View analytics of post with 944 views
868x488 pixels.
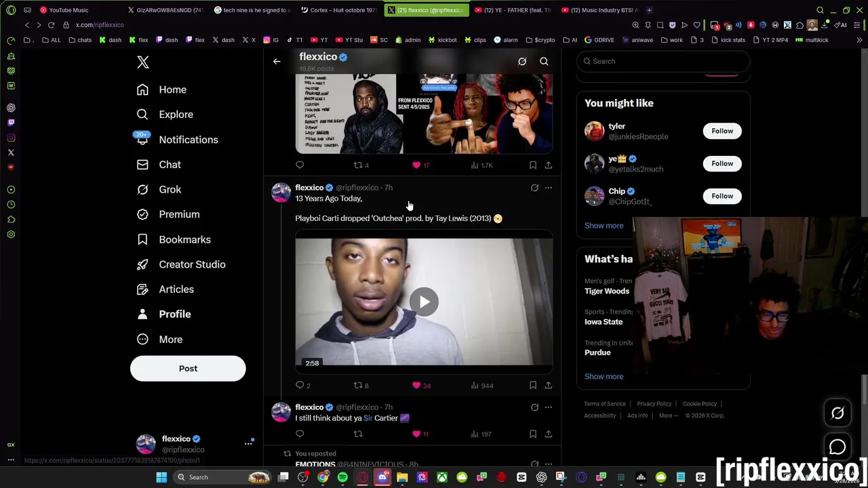[x=481, y=385]
